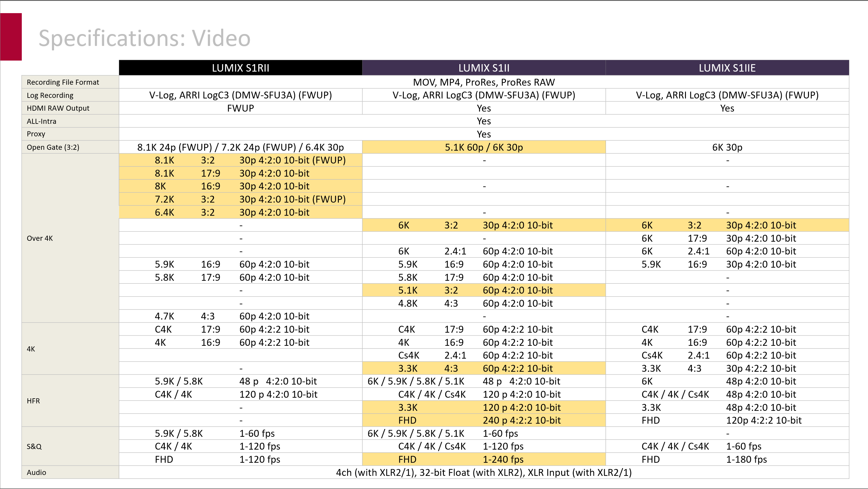Click '5.9K 16:9 30p' in S1IIE column
Screen dimensions: 868x489
(727, 264)
